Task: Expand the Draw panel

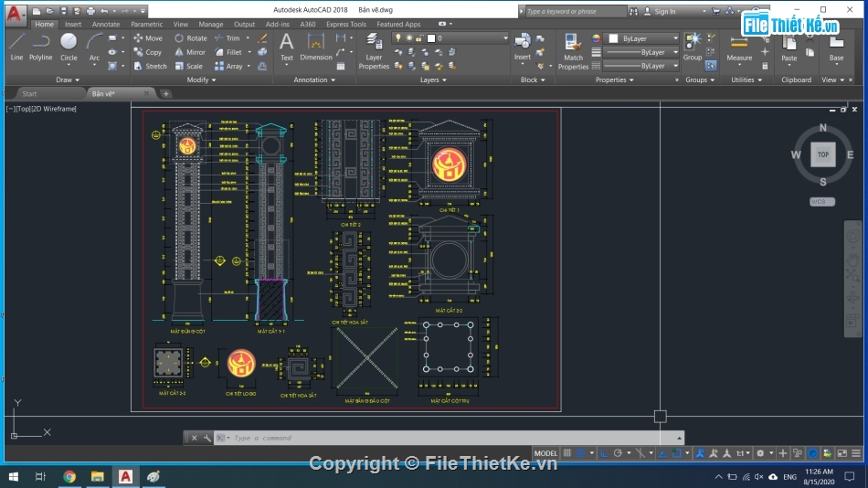Action: click(68, 80)
